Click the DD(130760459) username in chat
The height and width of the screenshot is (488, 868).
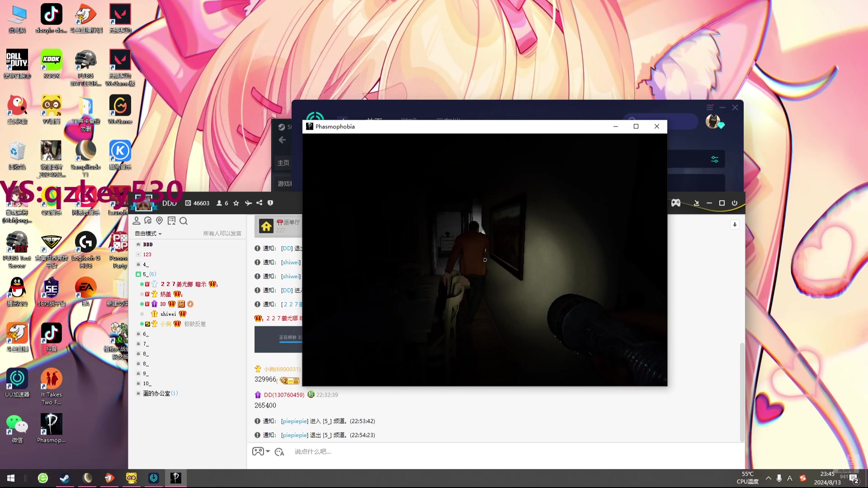[284, 395]
